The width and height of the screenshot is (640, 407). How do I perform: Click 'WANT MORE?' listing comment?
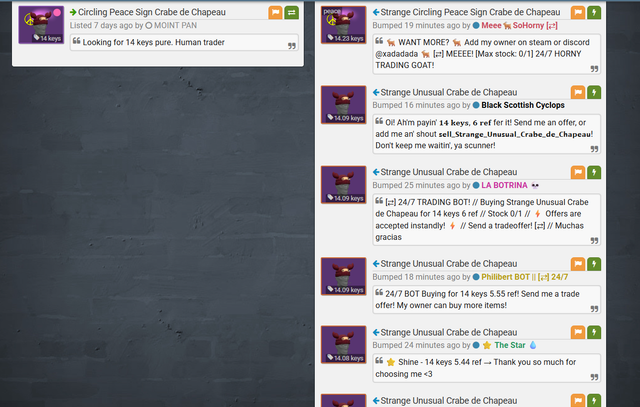pos(487,54)
